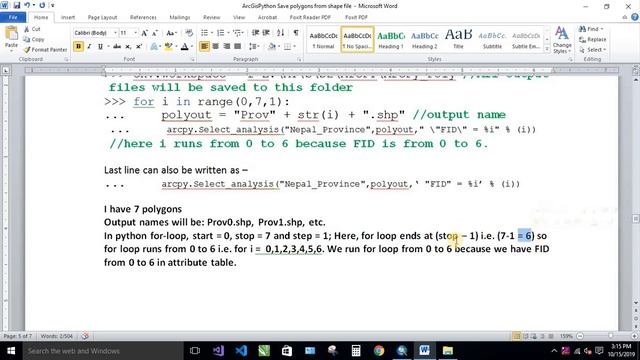Image resolution: width=640 pixels, height=360 pixels.
Task: Switch to References tab
Action: [x=143, y=17]
